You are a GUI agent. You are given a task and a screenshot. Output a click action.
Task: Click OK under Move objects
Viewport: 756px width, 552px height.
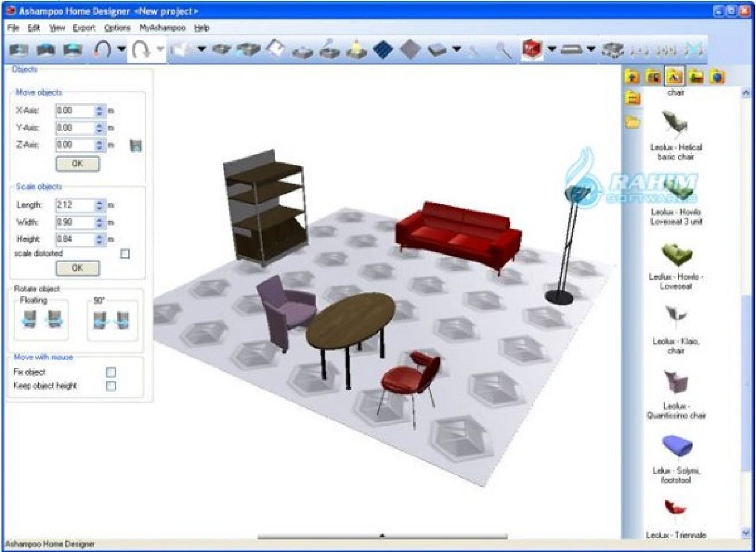coord(77,163)
